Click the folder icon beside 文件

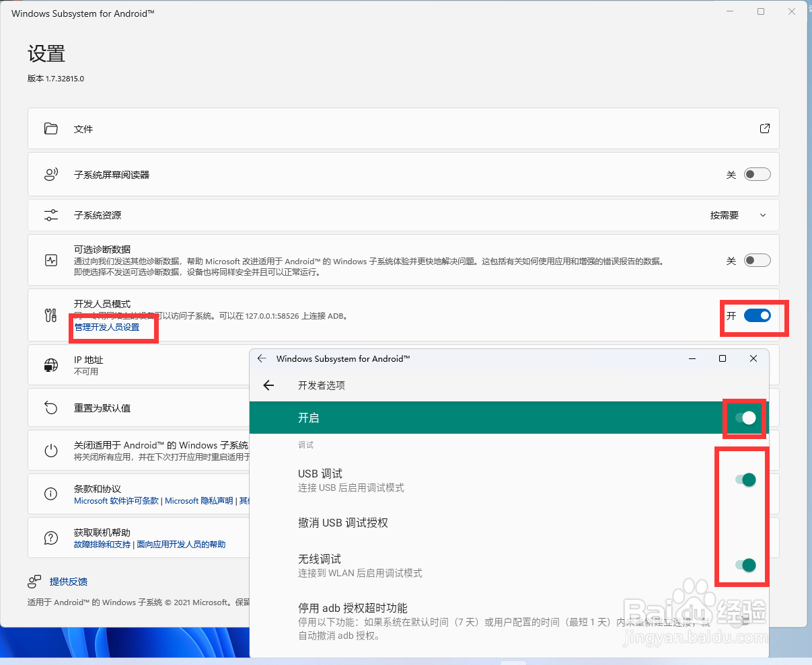[51, 128]
